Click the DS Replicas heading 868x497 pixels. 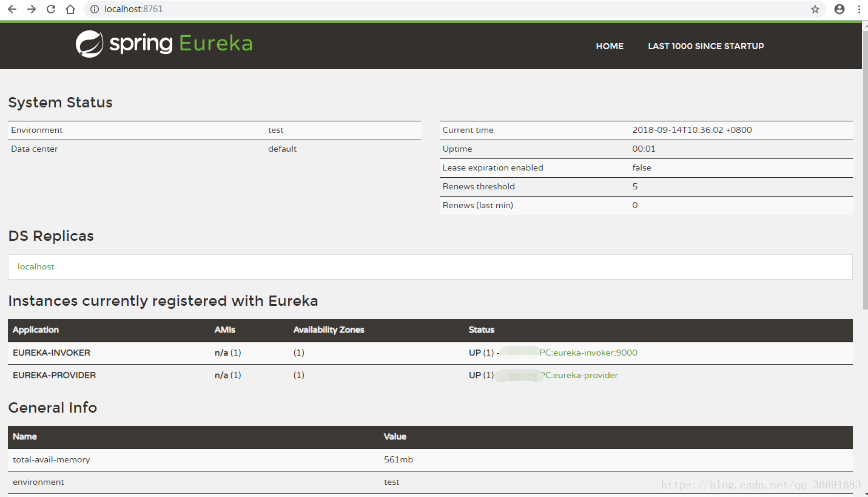pos(51,236)
